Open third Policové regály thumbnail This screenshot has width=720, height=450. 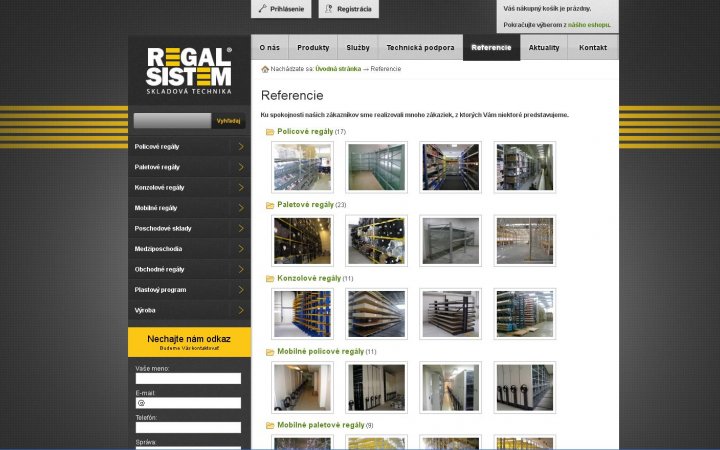(x=450, y=167)
